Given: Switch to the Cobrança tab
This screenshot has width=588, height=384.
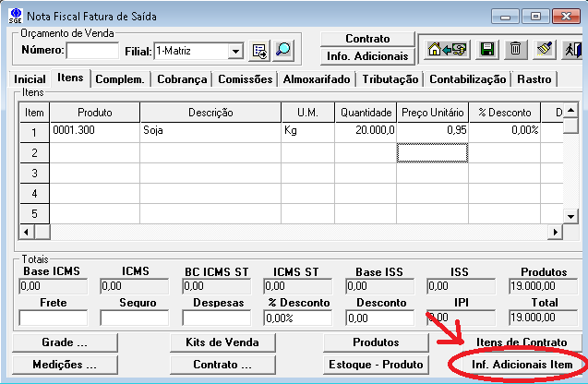Looking at the screenshot, I should click(181, 79).
